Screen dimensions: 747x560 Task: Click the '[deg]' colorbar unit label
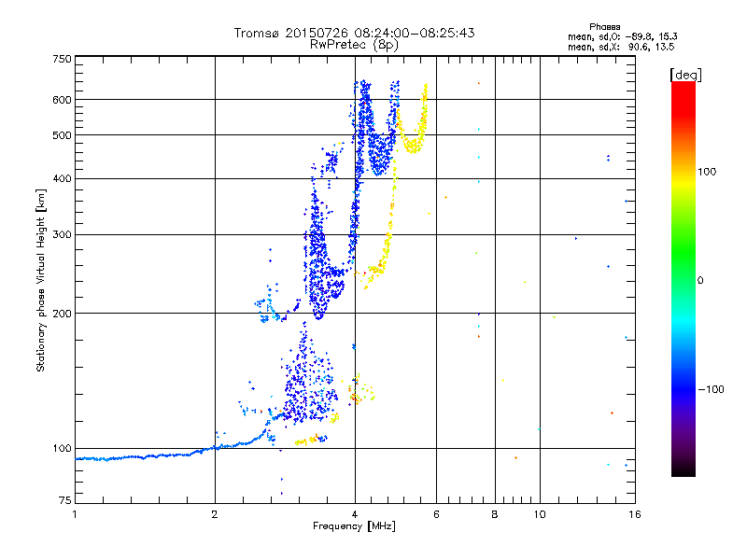(x=685, y=75)
